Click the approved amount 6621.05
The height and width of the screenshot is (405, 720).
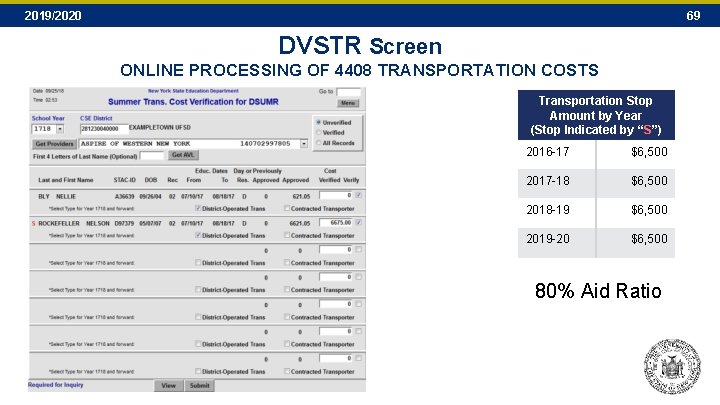300,224
